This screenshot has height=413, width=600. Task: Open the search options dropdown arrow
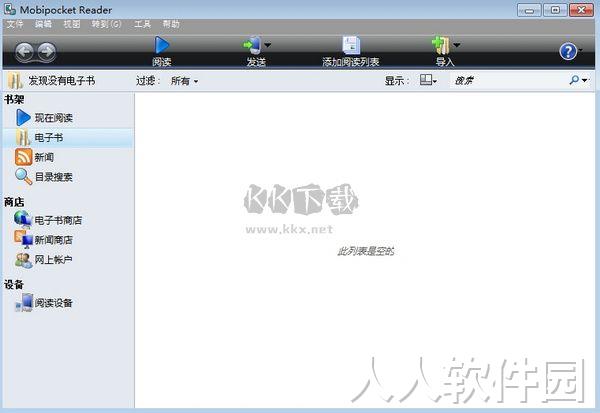[584, 80]
